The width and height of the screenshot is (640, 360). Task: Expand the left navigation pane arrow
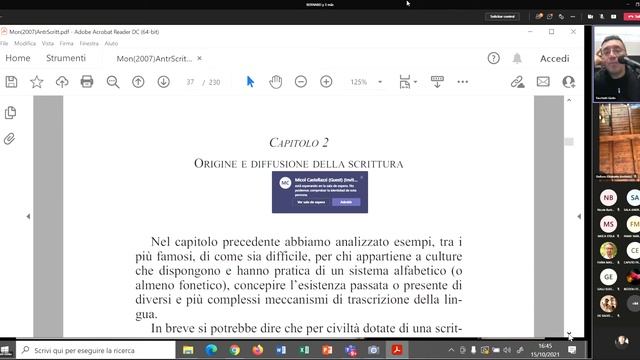pyautogui.click(x=28, y=216)
